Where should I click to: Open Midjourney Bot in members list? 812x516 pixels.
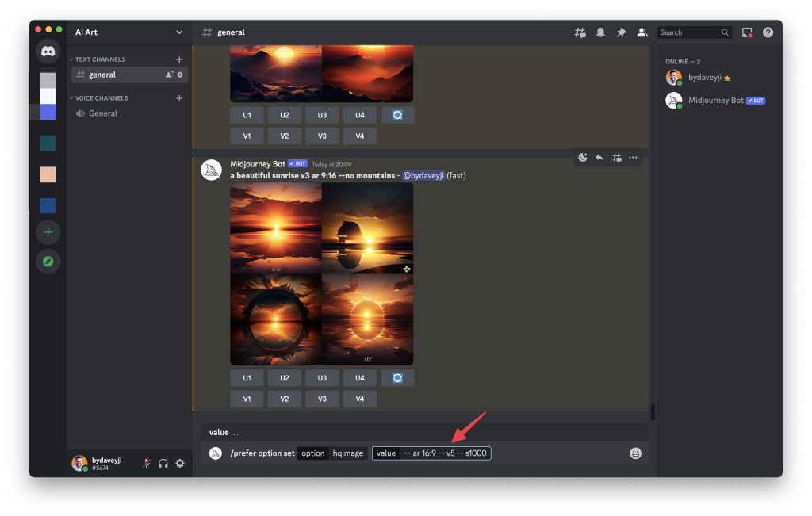point(717,101)
